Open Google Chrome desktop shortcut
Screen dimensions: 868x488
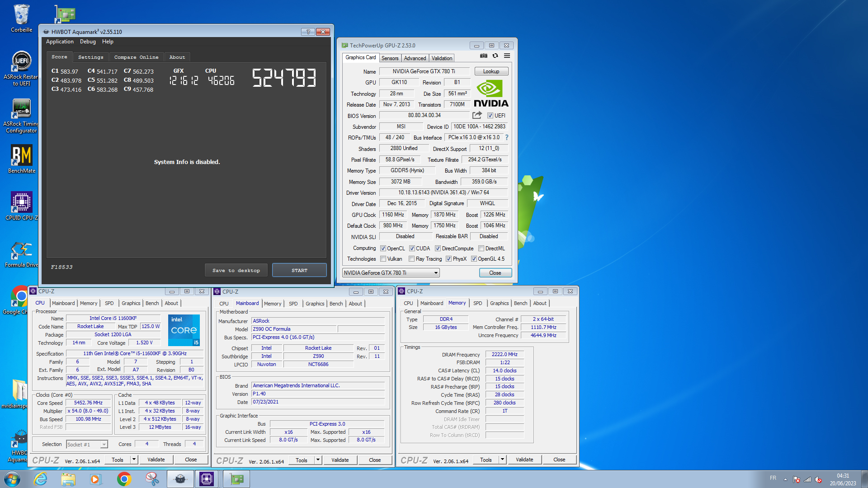[x=18, y=300]
